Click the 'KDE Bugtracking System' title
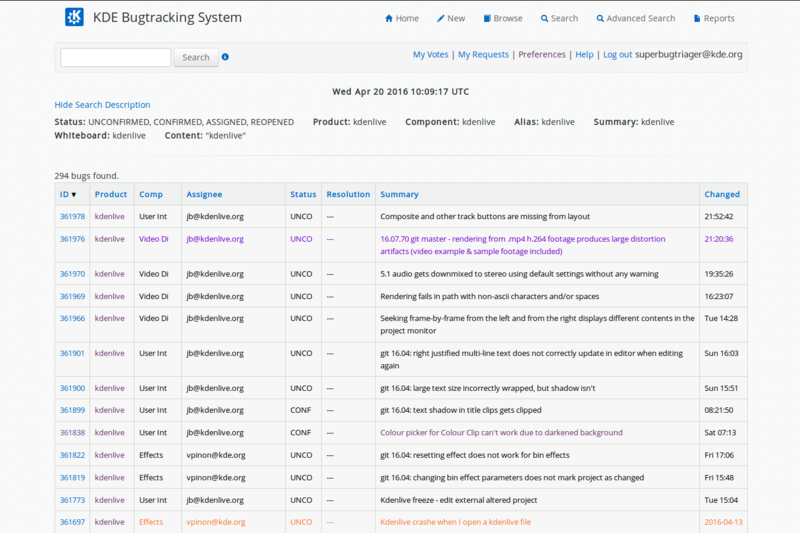 click(167, 17)
